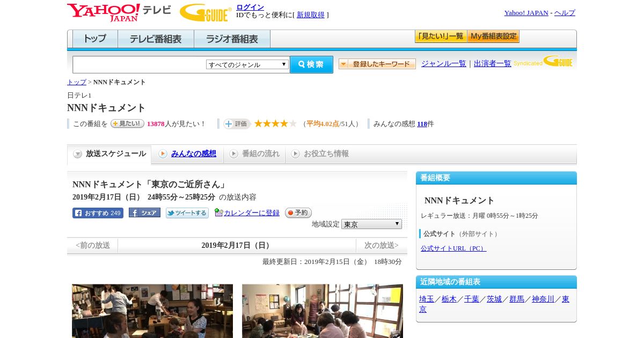Open the right program photo thumbnail
644x338 pixels.
pos(323,311)
